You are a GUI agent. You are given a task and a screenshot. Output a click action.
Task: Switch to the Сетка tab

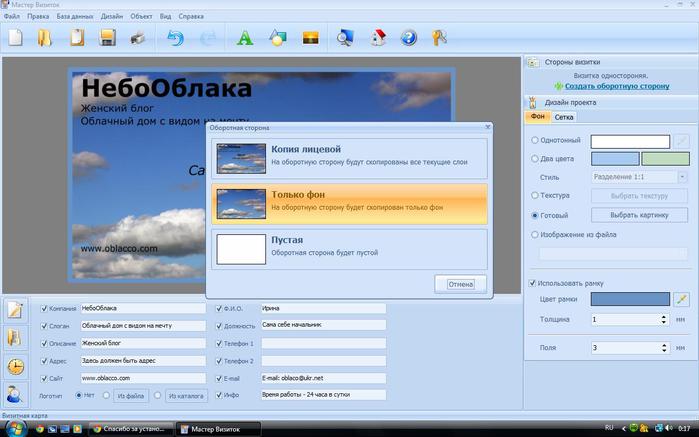pos(564,118)
